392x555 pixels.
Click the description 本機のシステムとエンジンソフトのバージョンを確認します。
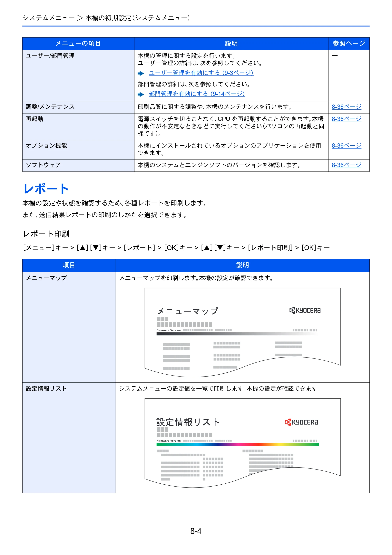click(x=219, y=165)
